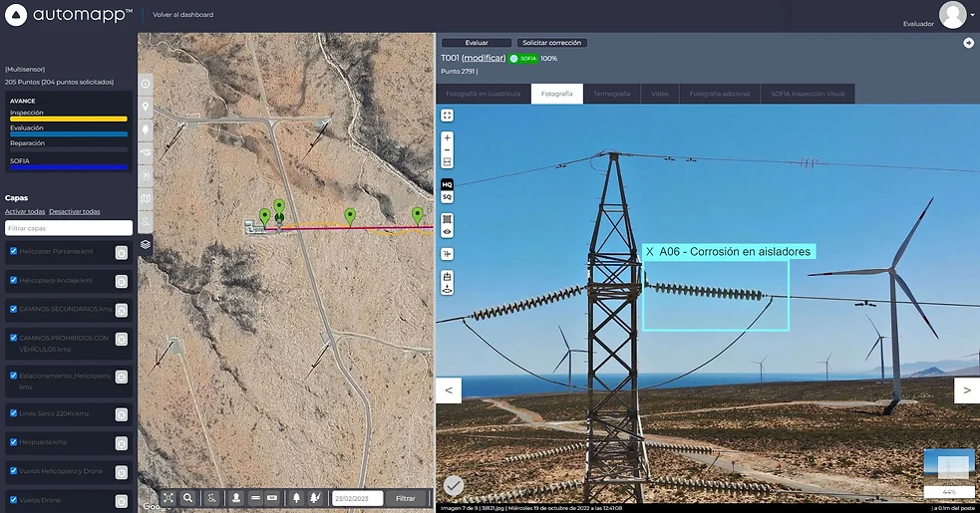Viewport: 980px width, 513px height.
Task: Switch to Fotografía adicional tab
Action: (720, 94)
